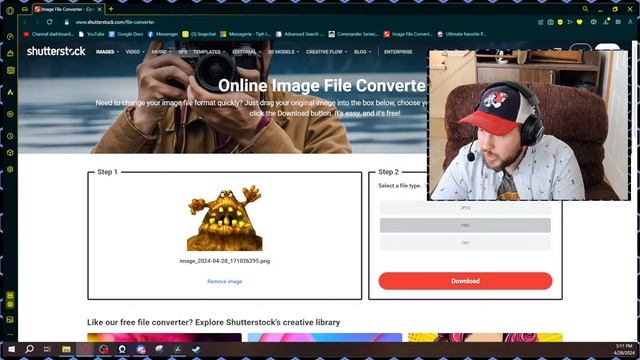This screenshot has width=640, height=360.
Task: Click the taskbar clock and date
Action: (624, 349)
